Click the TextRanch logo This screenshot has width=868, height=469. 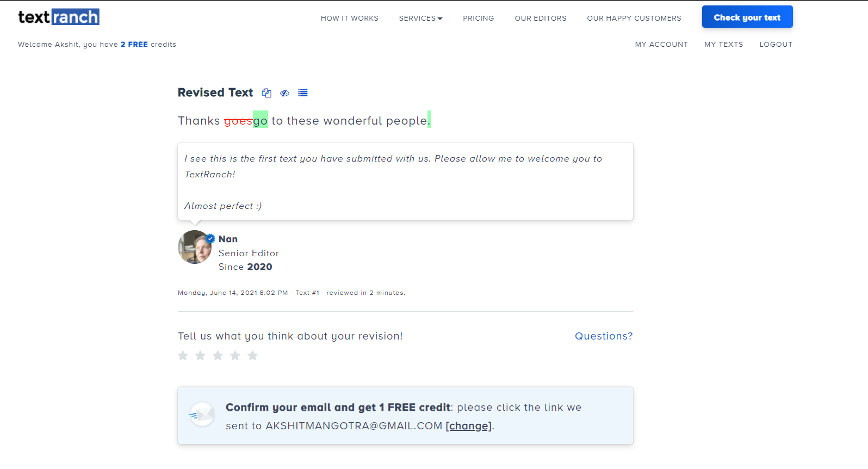(58, 17)
